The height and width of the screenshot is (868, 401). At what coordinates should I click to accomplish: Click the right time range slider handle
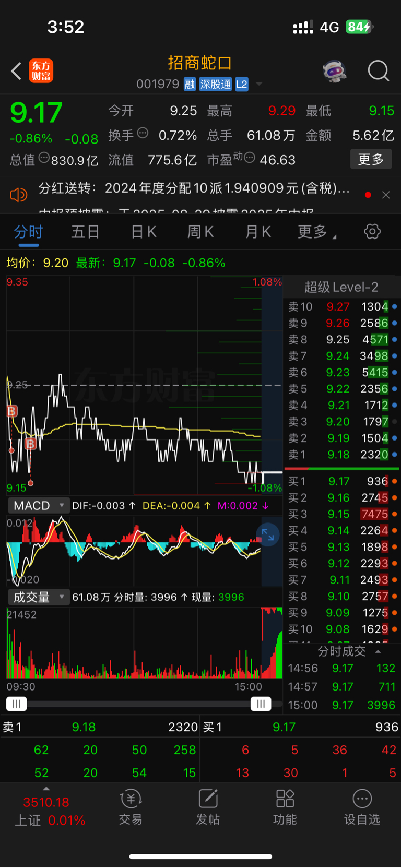pyautogui.click(x=261, y=704)
